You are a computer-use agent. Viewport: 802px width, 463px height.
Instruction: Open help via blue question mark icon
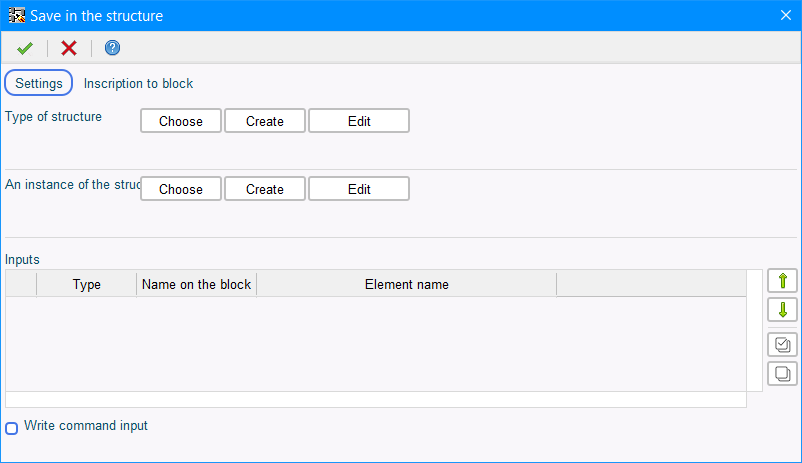point(113,48)
